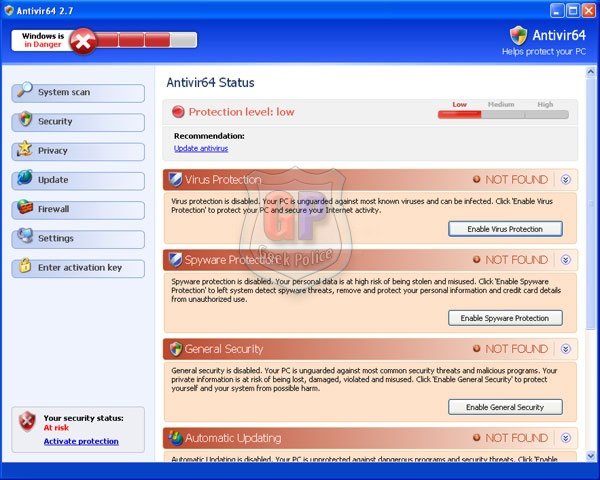Click the 'Recommendation:' label
Screen dimensions: 600x480
click(209, 136)
